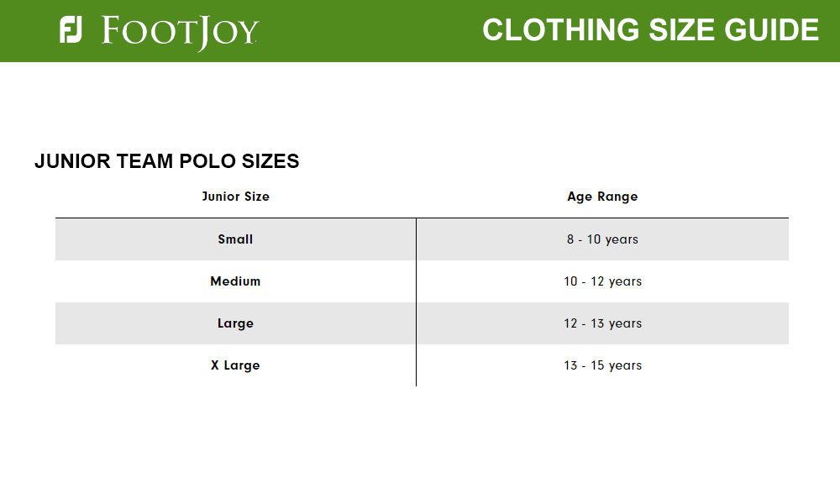
Task: Click the 13 - 15 years cell
Action: (x=602, y=365)
